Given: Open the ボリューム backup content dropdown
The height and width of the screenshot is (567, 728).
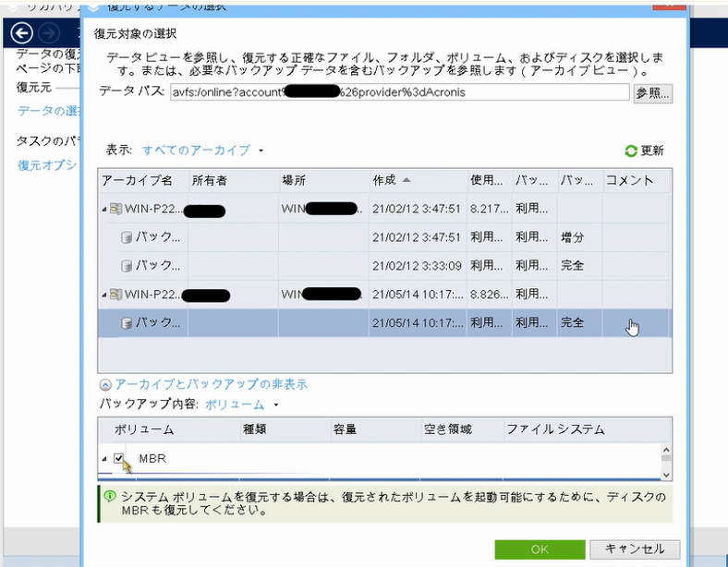Looking at the screenshot, I should point(241,404).
